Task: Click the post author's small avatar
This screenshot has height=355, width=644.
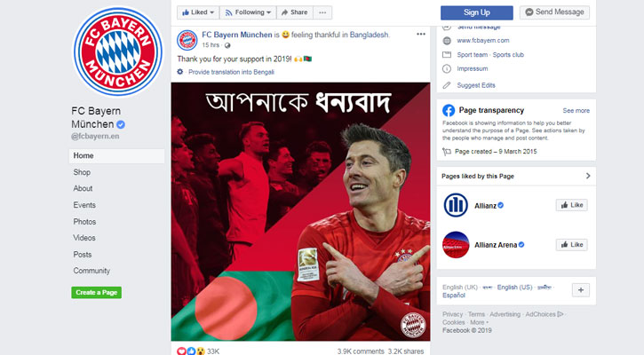Action: 187,40
